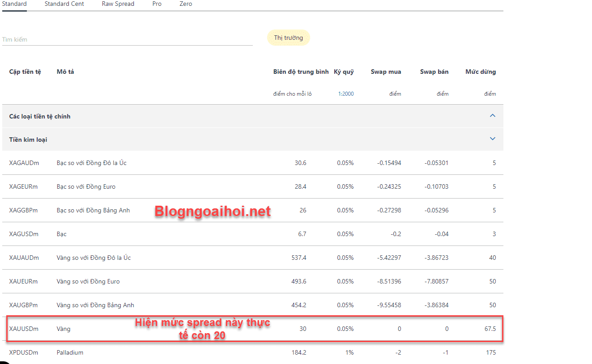Click the Swap mua column header
Screen dimensions: 592x364
386,72
